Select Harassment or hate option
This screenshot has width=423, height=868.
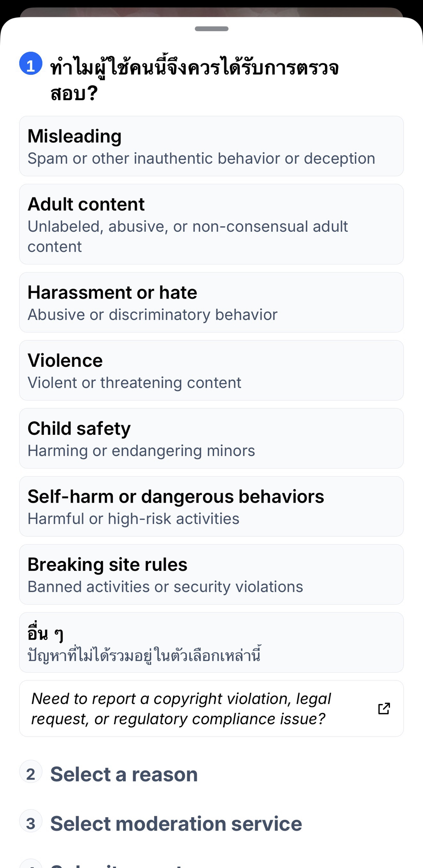211,302
